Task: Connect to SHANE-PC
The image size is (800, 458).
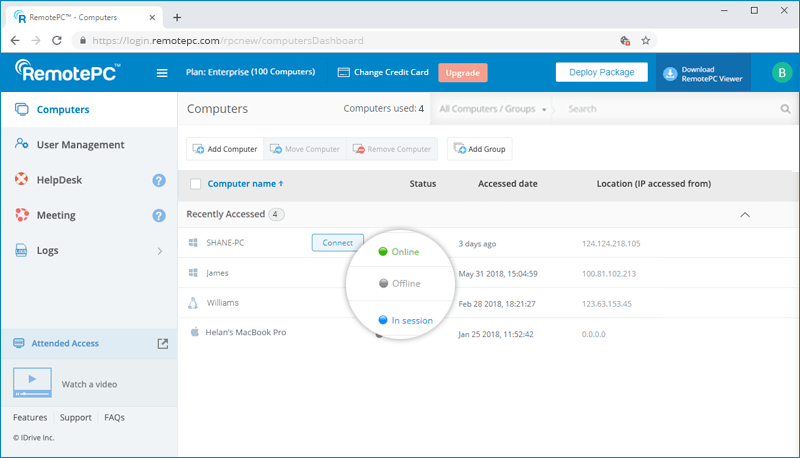Action: click(x=337, y=243)
